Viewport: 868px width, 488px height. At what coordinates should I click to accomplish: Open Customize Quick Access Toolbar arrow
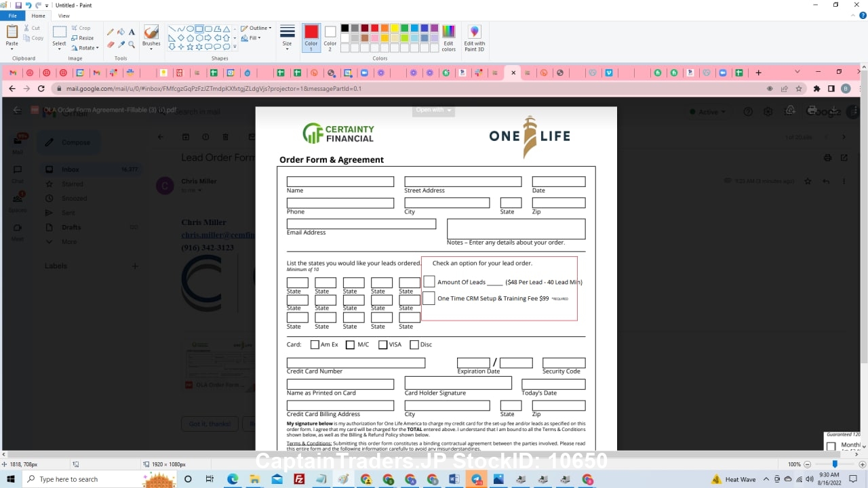coord(47,5)
